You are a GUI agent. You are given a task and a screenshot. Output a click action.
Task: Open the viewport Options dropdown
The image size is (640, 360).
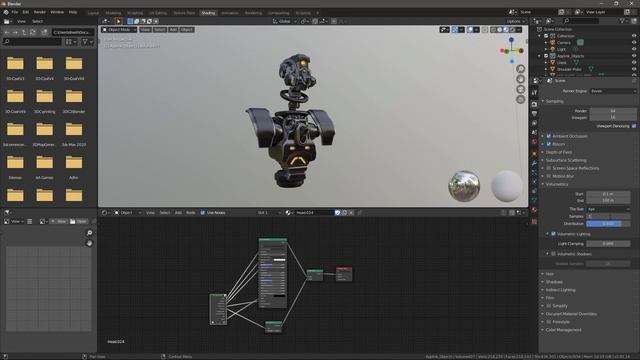click(x=516, y=21)
